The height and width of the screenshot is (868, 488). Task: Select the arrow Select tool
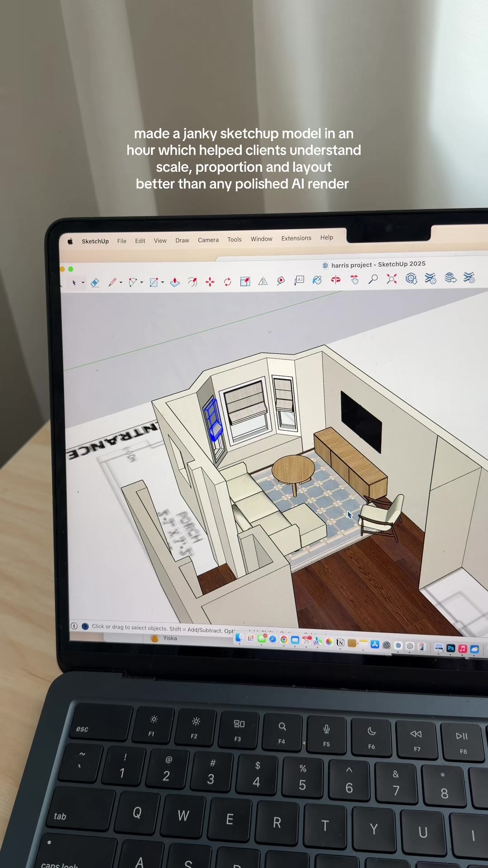coord(74,283)
